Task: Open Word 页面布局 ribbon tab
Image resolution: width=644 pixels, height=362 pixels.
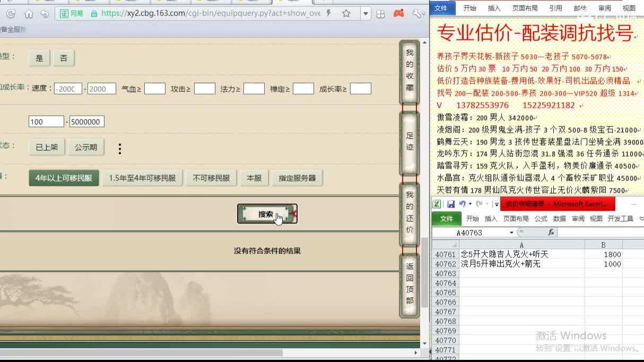Action: (525, 8)
